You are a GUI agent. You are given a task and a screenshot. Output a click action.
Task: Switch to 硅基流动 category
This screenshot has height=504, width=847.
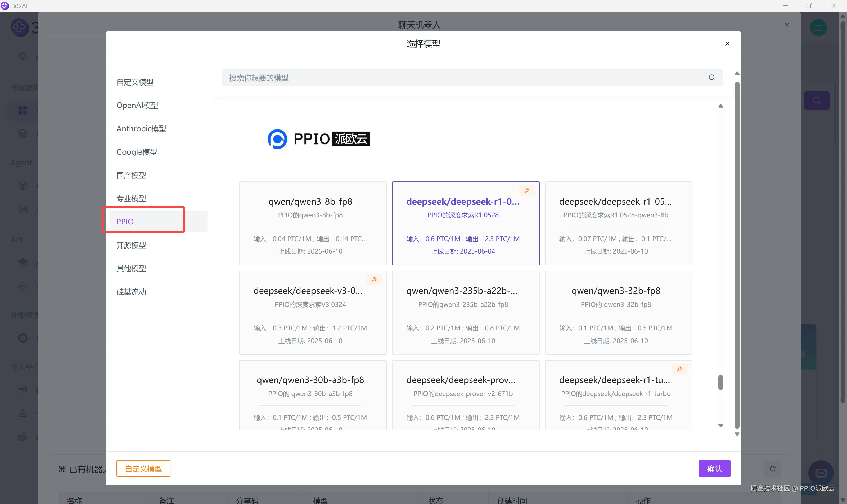pyautogui.click(x=131, y=292)
